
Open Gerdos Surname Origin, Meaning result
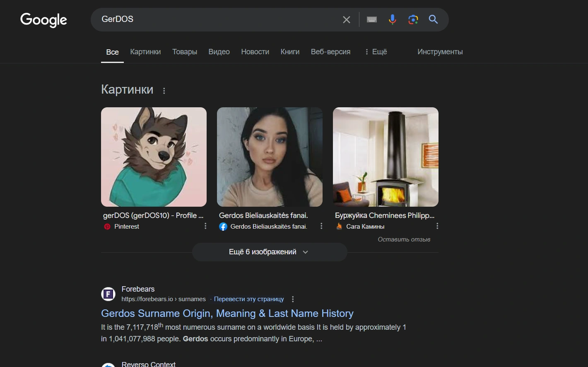227,314
